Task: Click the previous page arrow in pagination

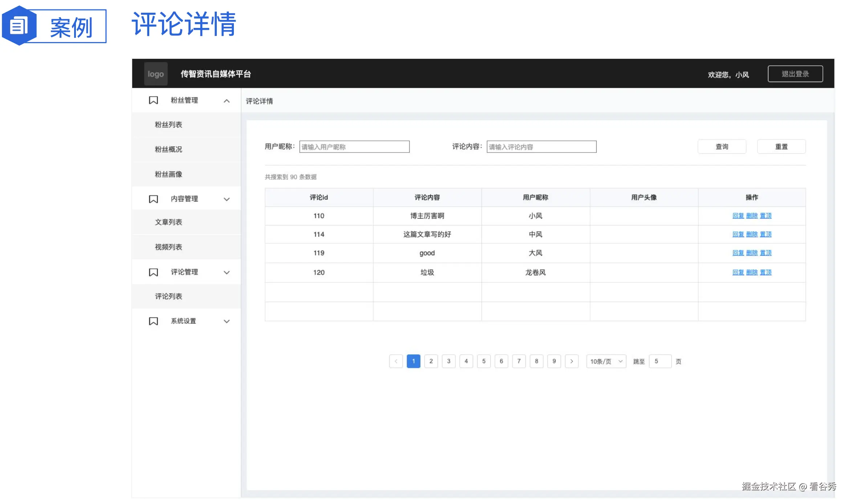Action: coord(396,361)
